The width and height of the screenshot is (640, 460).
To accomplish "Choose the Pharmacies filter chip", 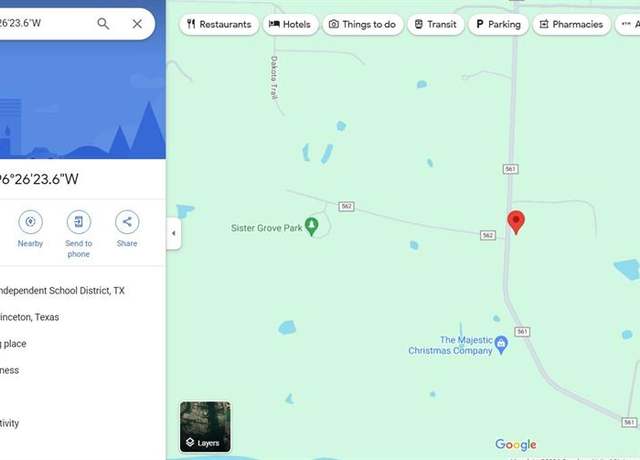I will point(571,24).
